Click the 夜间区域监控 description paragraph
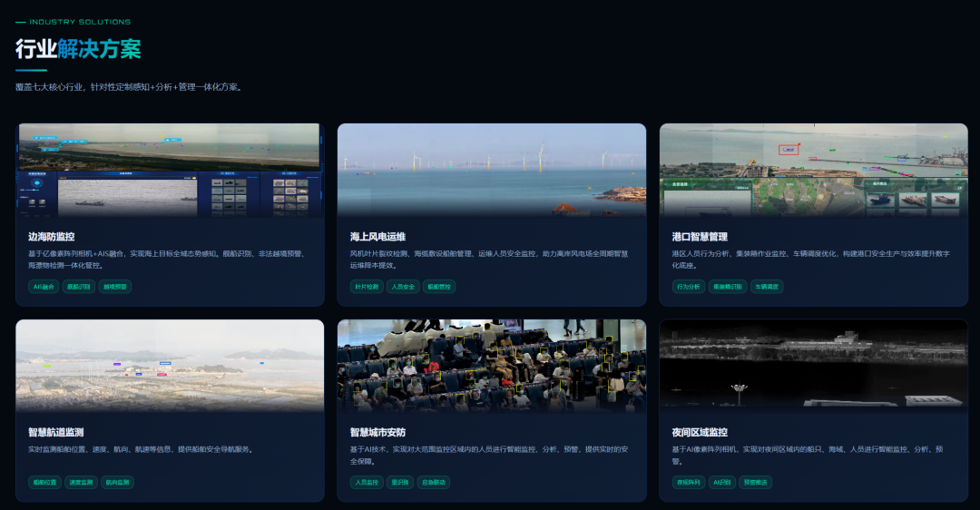 (808, 456)
